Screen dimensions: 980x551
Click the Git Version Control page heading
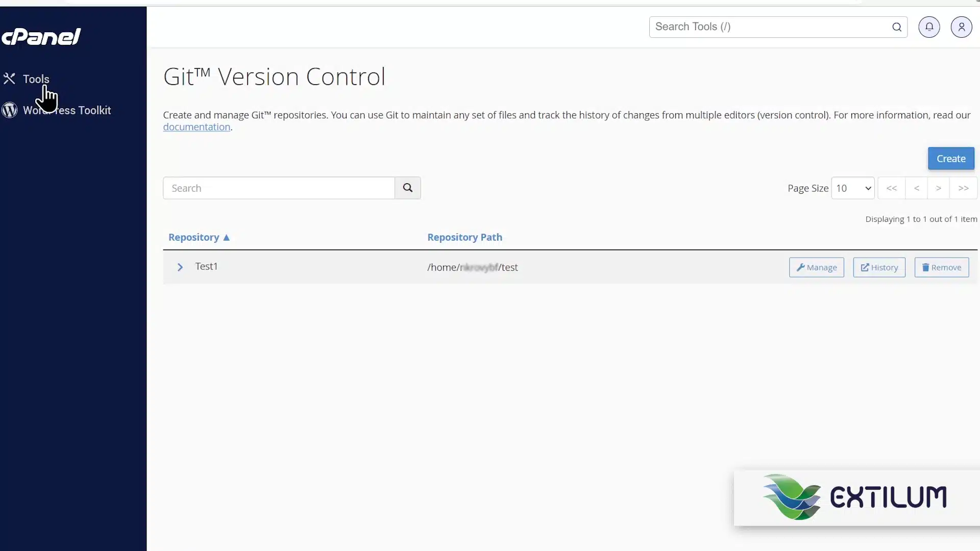[x=274, y=77]
